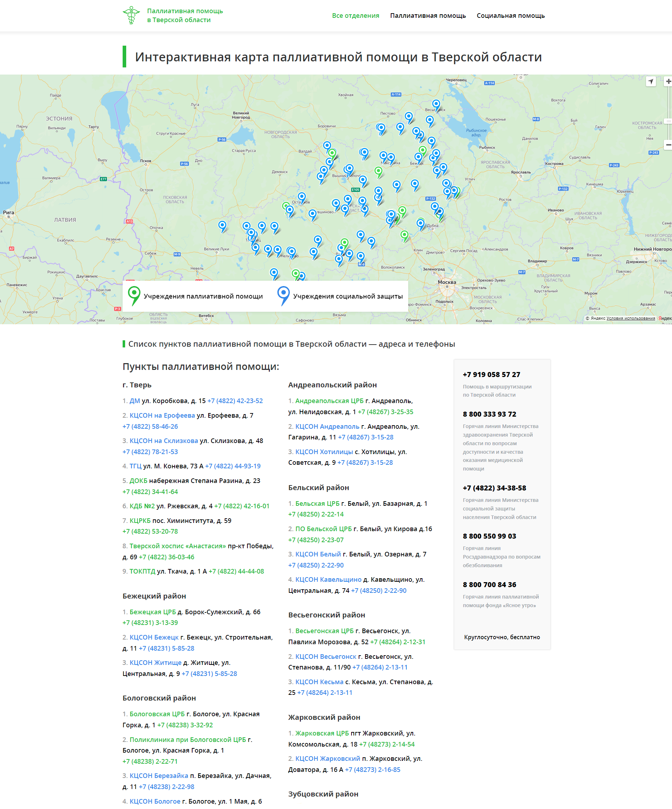Click the КЦСОН Кавельщино link
The width and height of the screenshot is (672, 809).
coord(328,579)
